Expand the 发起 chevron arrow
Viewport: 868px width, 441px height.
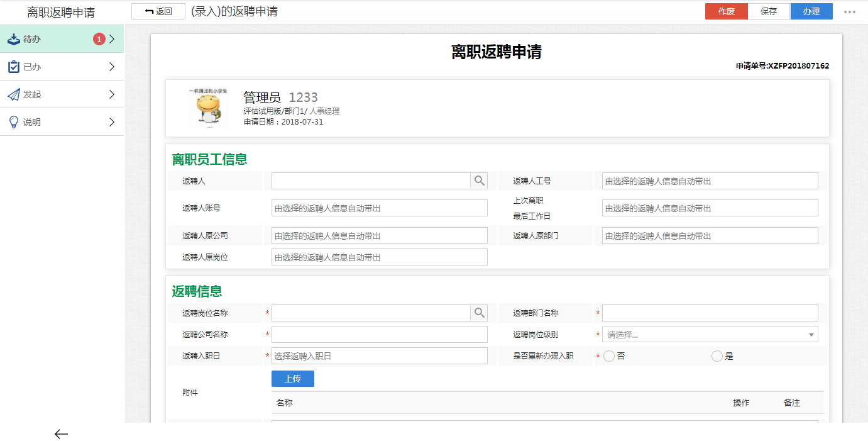pyautogui.click(x=112, y=94)
